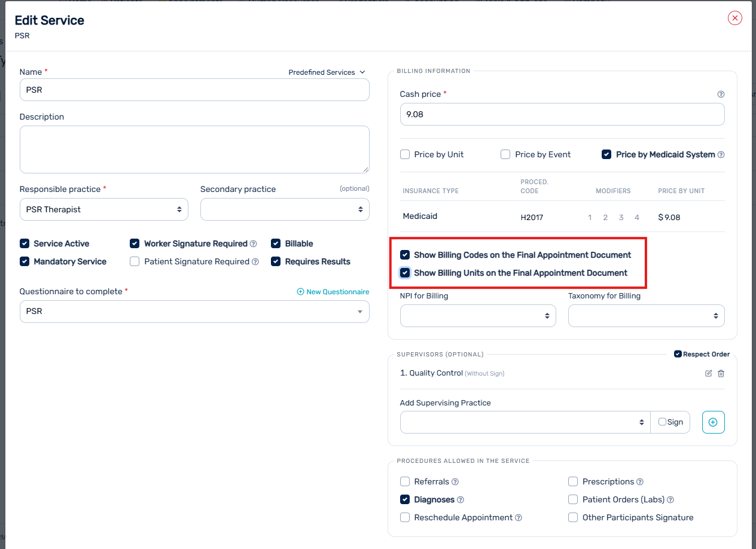The width and height of the screenshot is (756, 549).
Task: Click Patient Orders (Labs) help icon
Action: 670,500
